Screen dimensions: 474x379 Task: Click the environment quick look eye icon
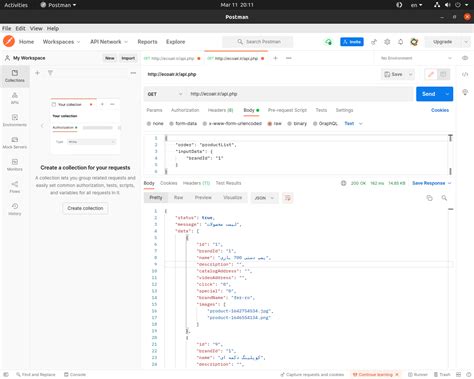point(465,58)
